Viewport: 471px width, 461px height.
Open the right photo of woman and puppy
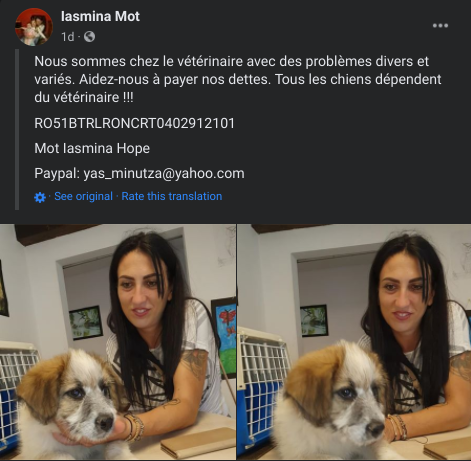tap(354, 342)
